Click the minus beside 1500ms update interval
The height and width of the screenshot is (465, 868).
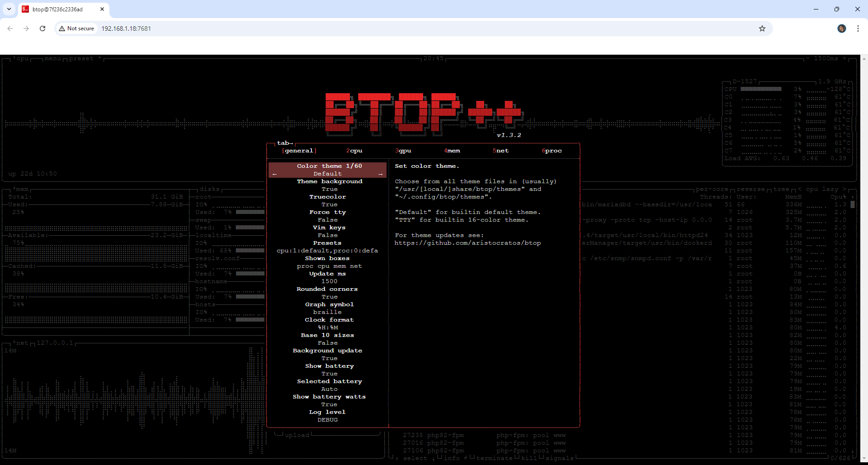click(x=808, y=58)
